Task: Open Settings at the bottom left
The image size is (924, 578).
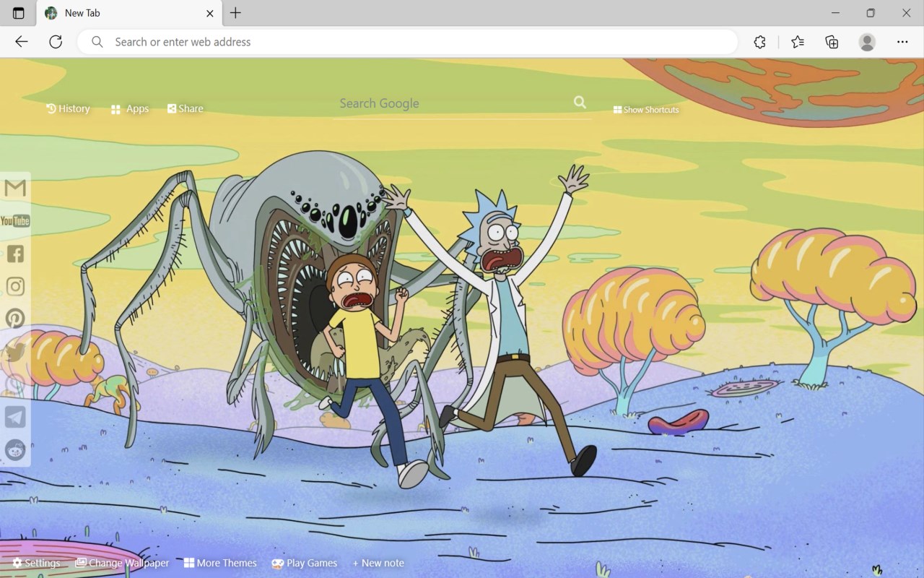Action: tap(36, 563)
